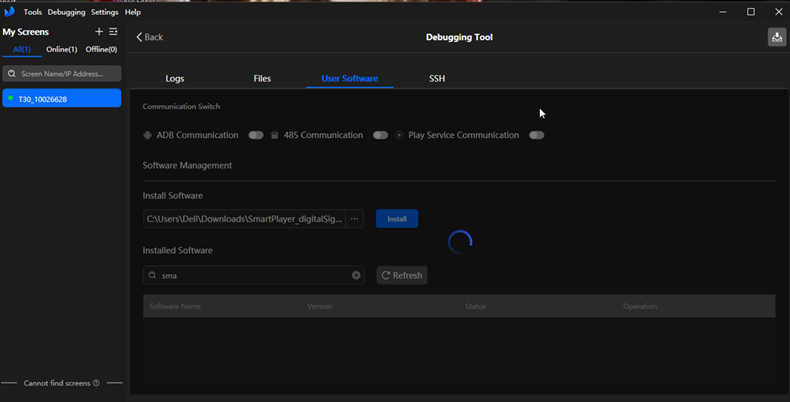This screenshot has width=790, height=402.
Task: Show Online(1) screens tab
Action: [x=61, y=49]
